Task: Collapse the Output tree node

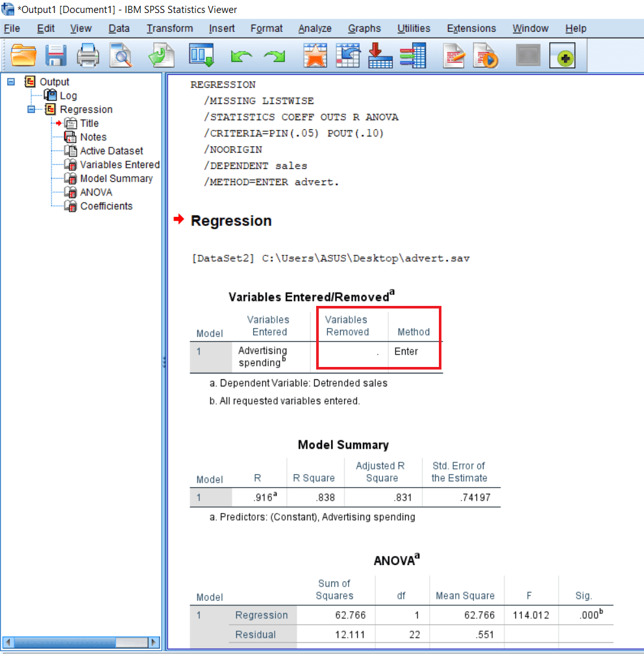Action: click(x=11, y=82)
